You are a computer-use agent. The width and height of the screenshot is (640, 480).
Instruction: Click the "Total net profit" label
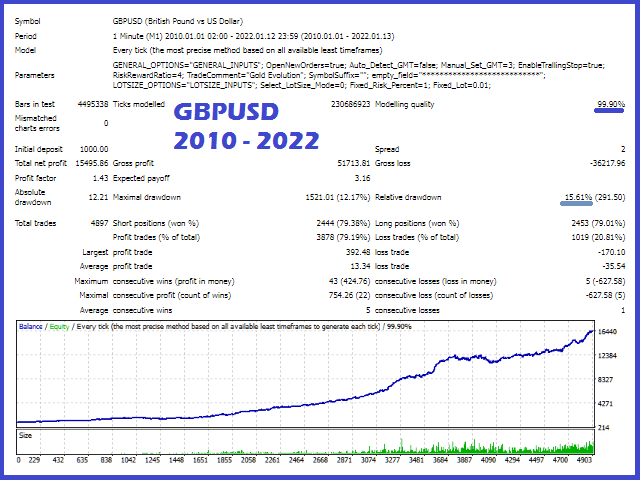41,163
